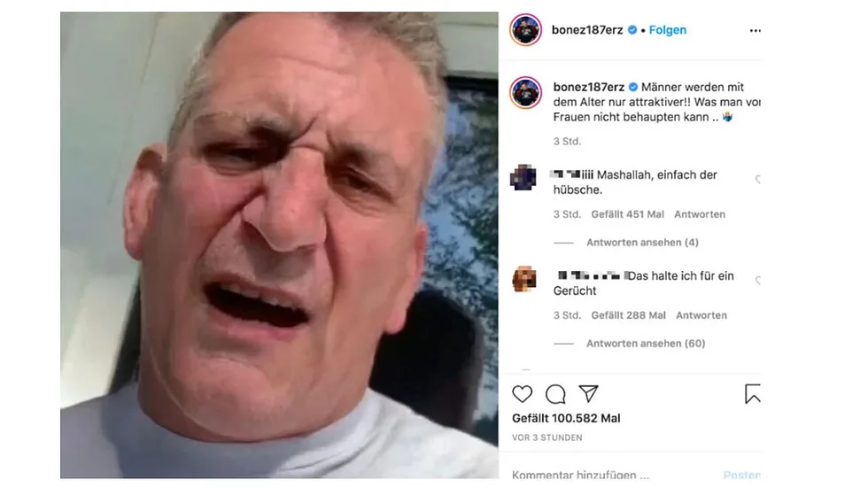Open the pixelated avatar of the first commenter
Image resolution: width=868 pixels, height=488 pixels.
523,178
